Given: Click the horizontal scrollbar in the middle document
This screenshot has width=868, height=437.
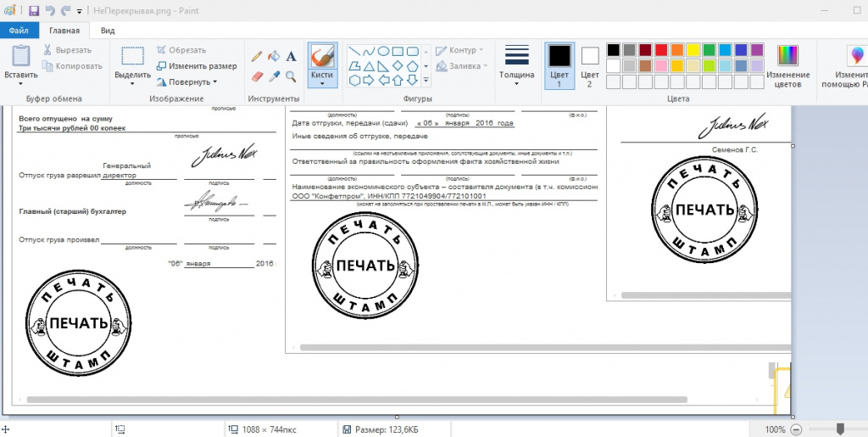Looking at the screenshot, I should pyautogui.click(x=545, y=348).
